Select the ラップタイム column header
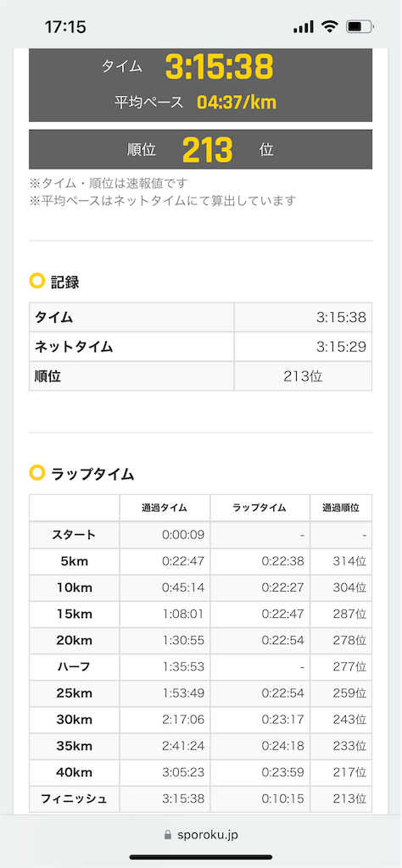The image size is (402, 868). tap(260, 509)
